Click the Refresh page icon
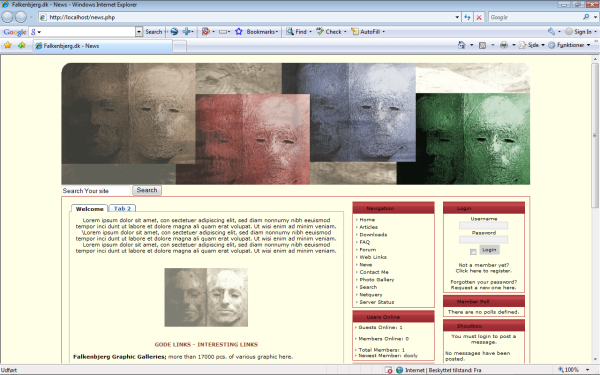600x375 pixels. point(467,17)
